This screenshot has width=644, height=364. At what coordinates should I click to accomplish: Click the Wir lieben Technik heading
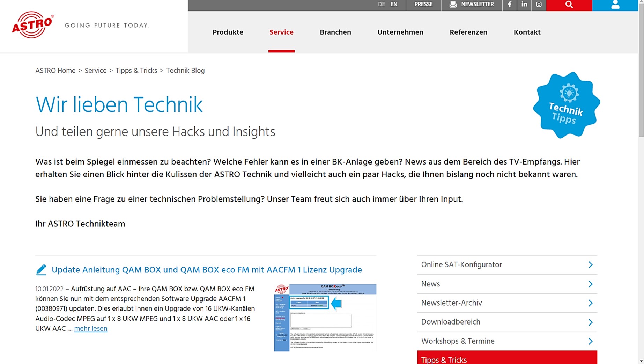pos(119,105)
